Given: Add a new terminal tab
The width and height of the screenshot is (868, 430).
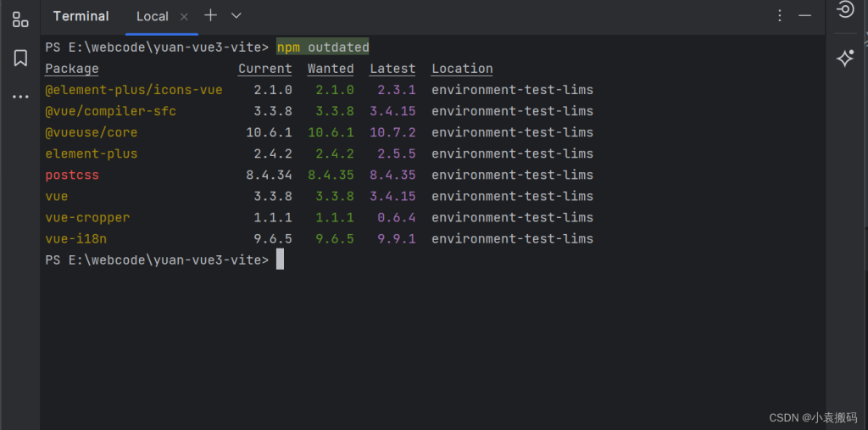Looking at the screenshot, I should pos(211,16).
